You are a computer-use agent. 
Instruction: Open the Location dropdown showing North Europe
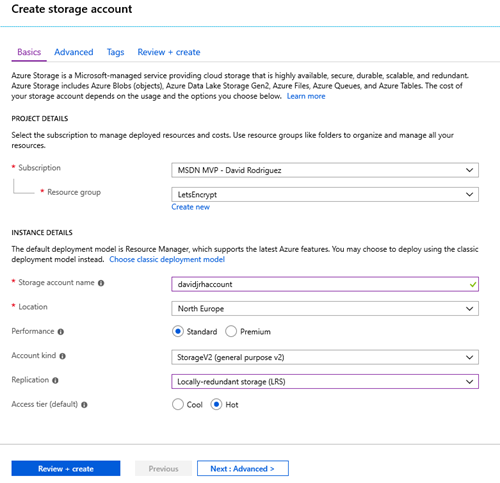coord(325,308)
